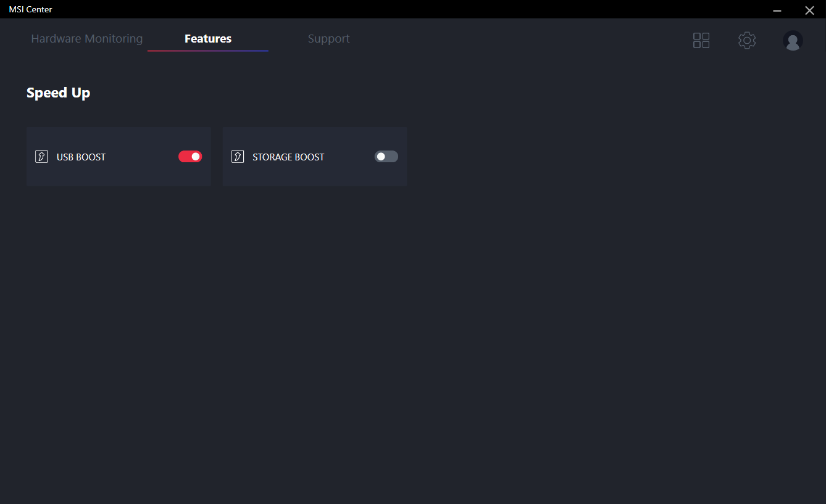Click the Speed Up heading
Screen dimensions: 826x504
click(x=59, y=93)
